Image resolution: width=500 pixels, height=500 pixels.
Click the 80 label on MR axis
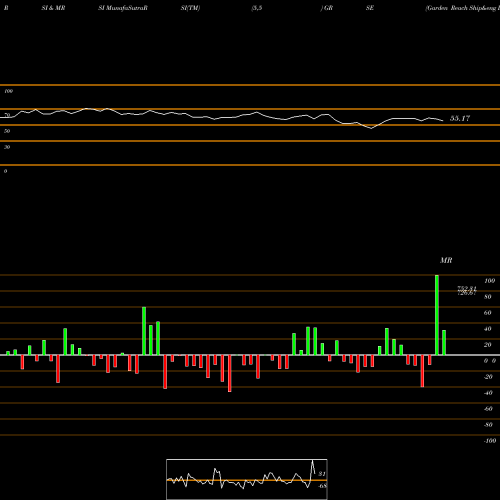(x=488, y=297)
